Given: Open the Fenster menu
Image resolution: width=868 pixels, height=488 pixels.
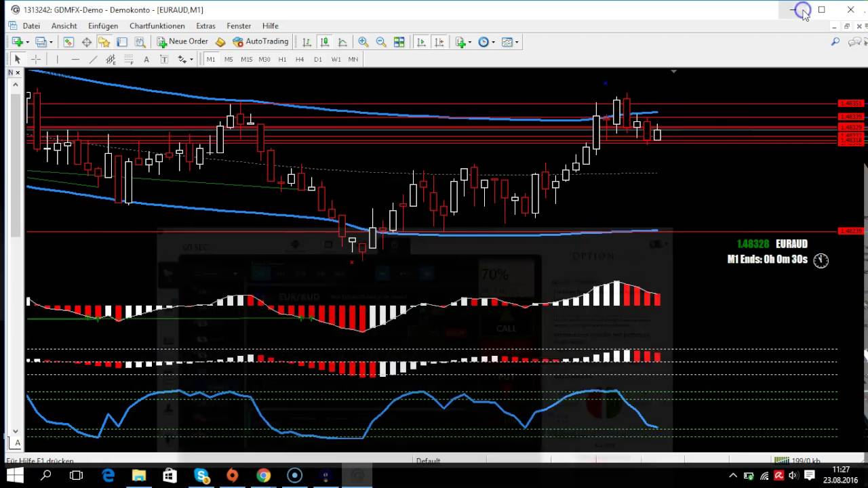Looking at the screenshot, I should (239, 26).
